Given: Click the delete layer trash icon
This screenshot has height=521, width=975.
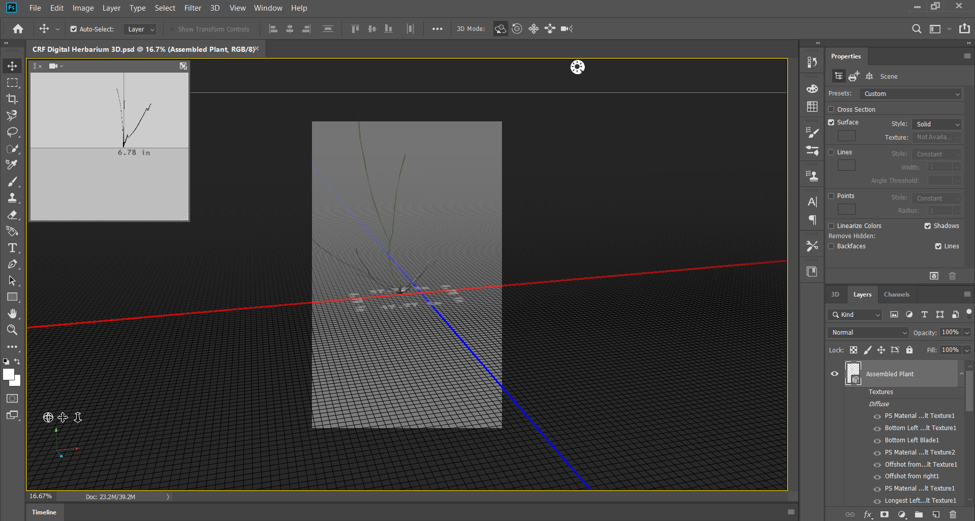Looking at the screenshot, I should tap(952, 514).
